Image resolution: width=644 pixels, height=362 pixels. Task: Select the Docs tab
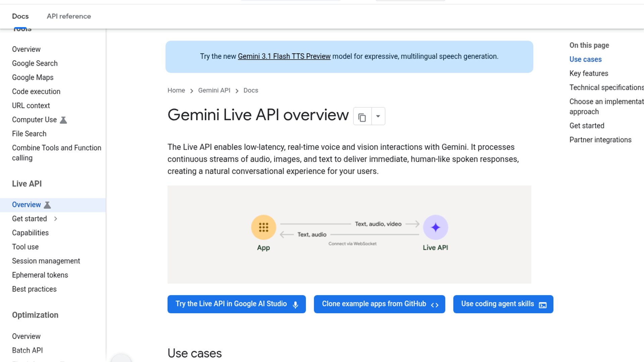coord(20,16)
